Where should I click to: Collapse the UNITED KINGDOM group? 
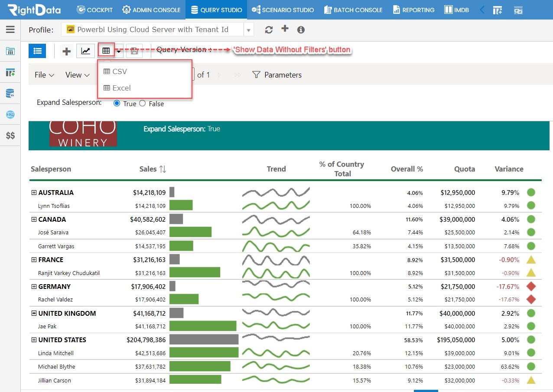pos(34,313)
